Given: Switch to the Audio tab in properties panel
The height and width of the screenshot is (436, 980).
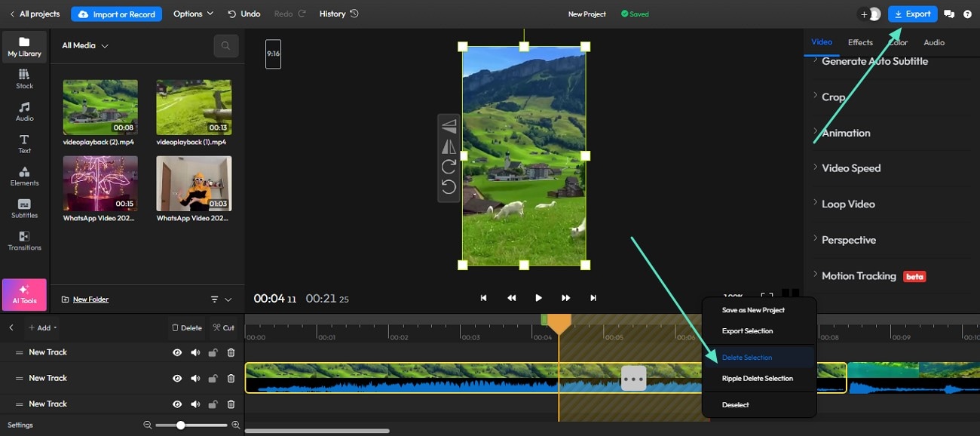Looking at the screenshot, I should tap(934, 42).
